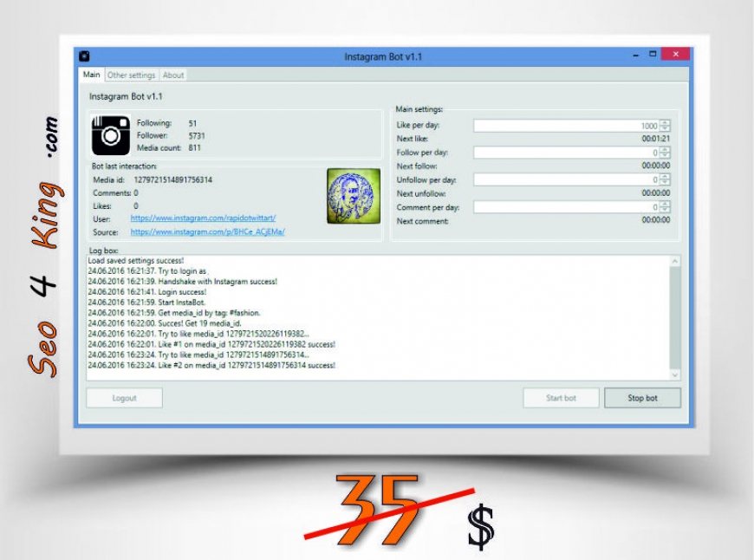The height and width of the screenshot is (560, 754).
Task: Click the large Instagram camera logo
Action: [x=111, y=135]
